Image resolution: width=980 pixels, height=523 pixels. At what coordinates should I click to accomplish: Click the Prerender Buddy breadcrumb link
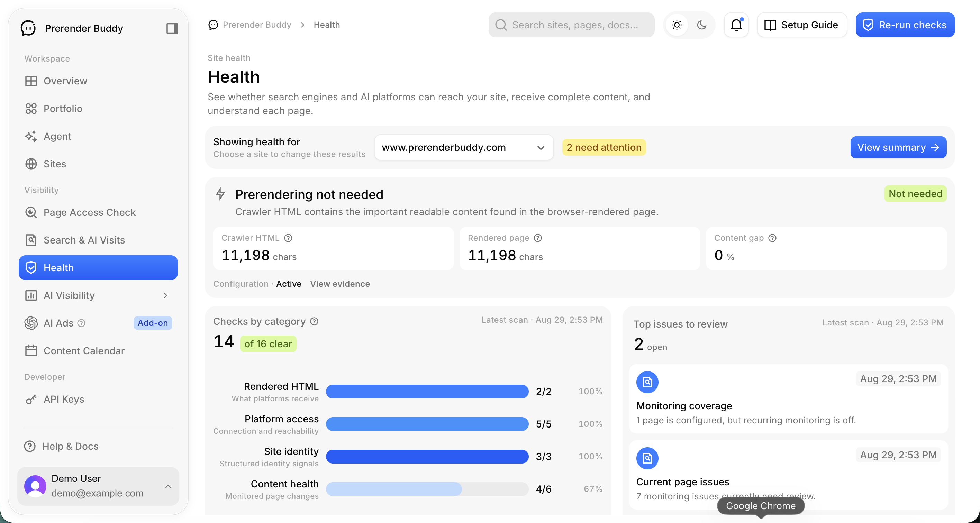point(257,25)
